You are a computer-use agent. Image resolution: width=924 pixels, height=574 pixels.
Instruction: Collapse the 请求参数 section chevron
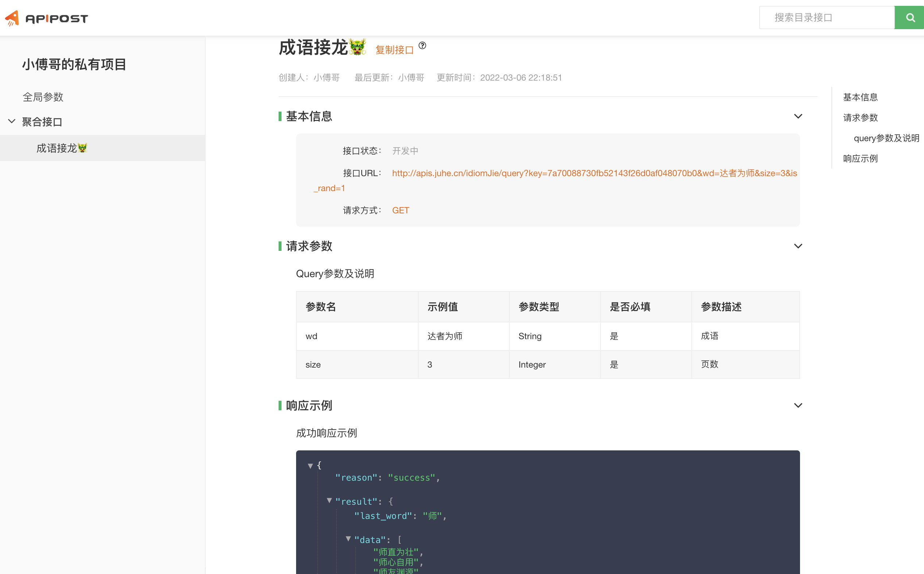click(798, 246)
